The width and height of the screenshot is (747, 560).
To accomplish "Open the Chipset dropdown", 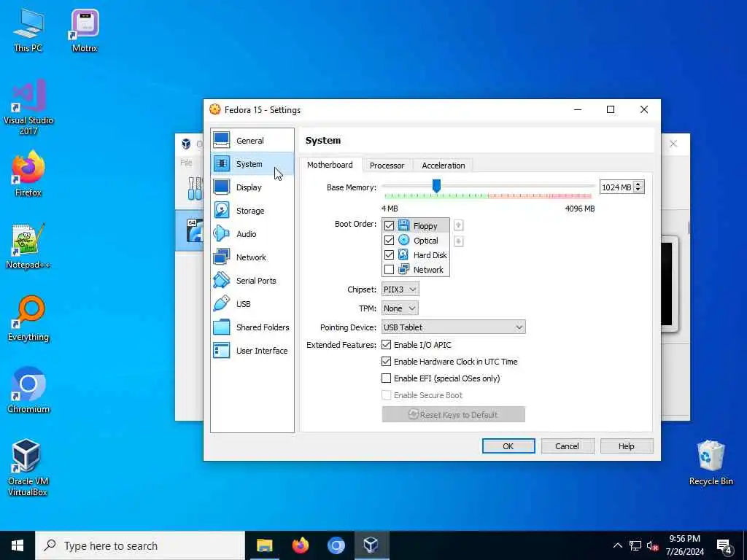I will click(400, 289).
